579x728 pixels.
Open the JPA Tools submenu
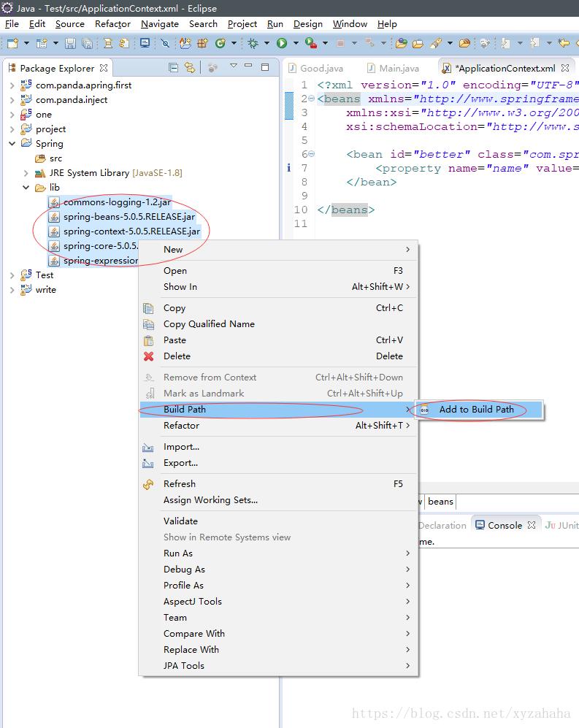coord(279,666)
